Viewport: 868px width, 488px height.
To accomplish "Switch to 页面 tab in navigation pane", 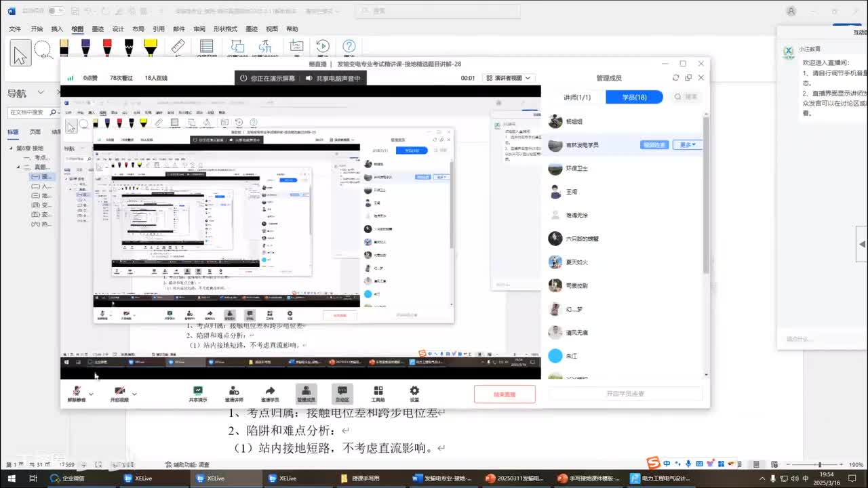I will [35, 132].
